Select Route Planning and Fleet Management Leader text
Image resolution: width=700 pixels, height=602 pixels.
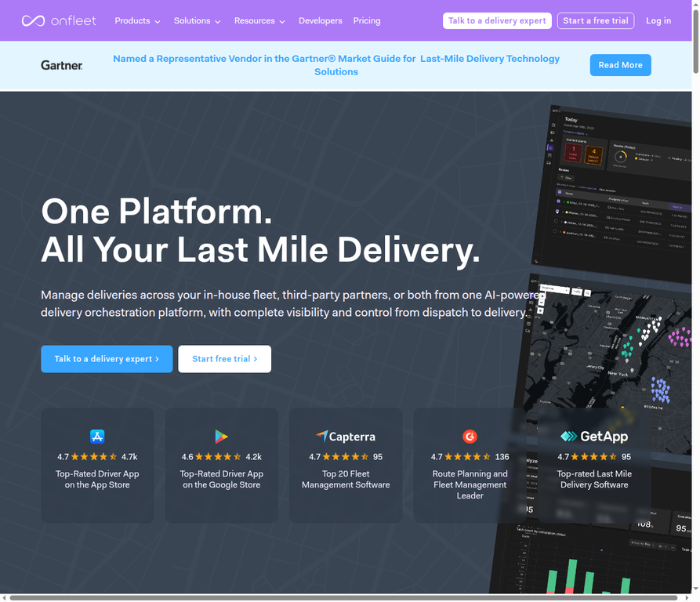(x=470, y=484)
